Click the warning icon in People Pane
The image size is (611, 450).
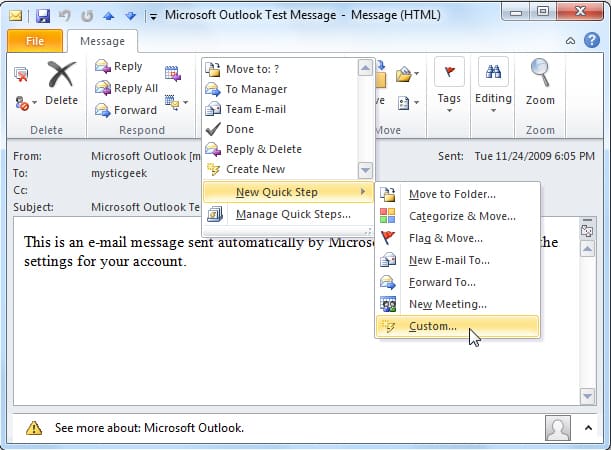34,428
